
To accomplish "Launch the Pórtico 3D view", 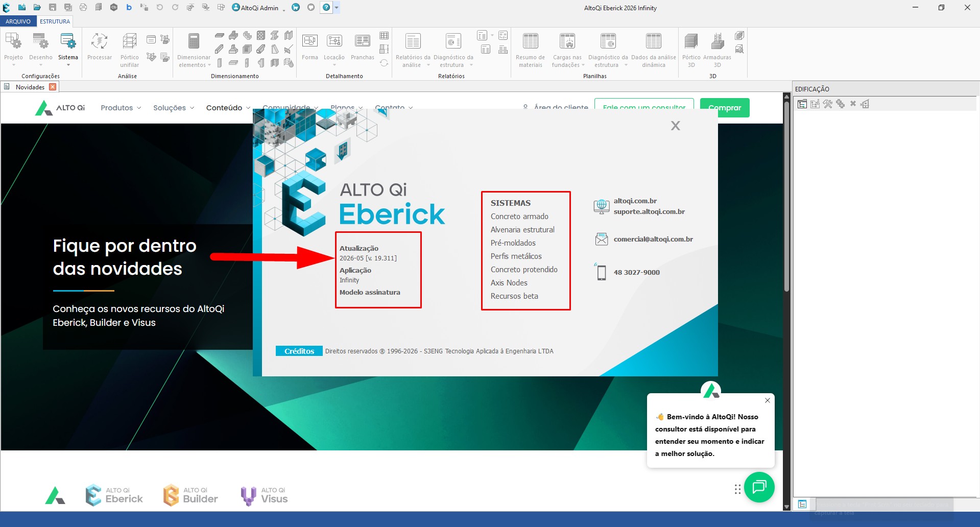I will tap(691, 50).
